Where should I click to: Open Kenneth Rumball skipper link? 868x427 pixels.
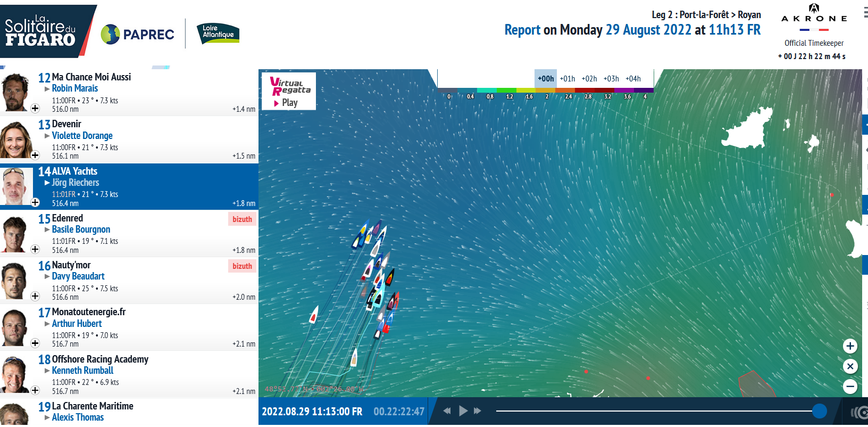point(83,371)
